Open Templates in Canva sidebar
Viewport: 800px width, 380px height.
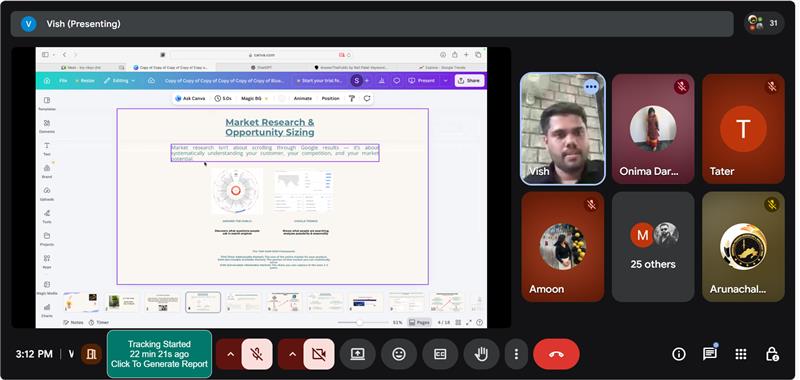click(47, 104)
